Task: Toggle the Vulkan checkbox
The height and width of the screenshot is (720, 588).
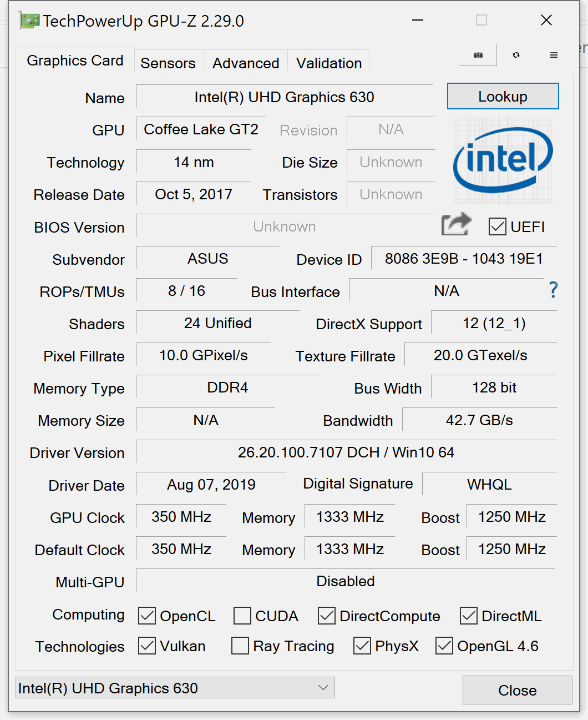Action: click(x=147, y=646)
